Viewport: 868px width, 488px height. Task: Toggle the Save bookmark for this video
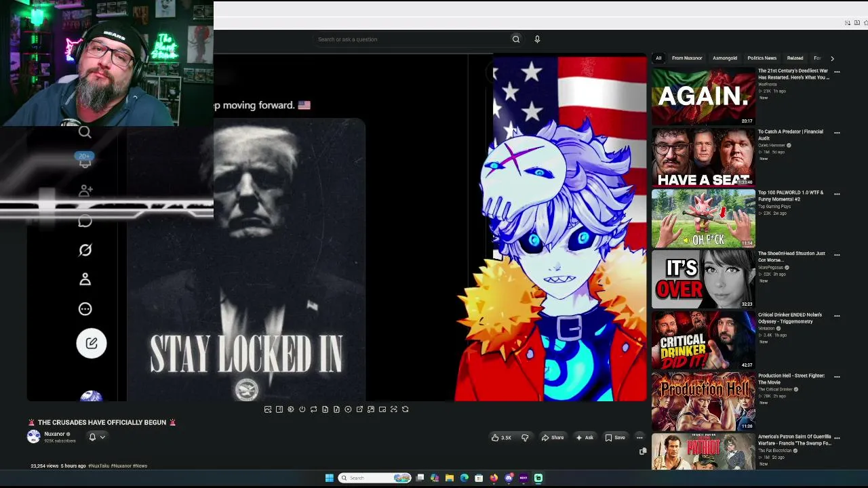coord(615,438)
